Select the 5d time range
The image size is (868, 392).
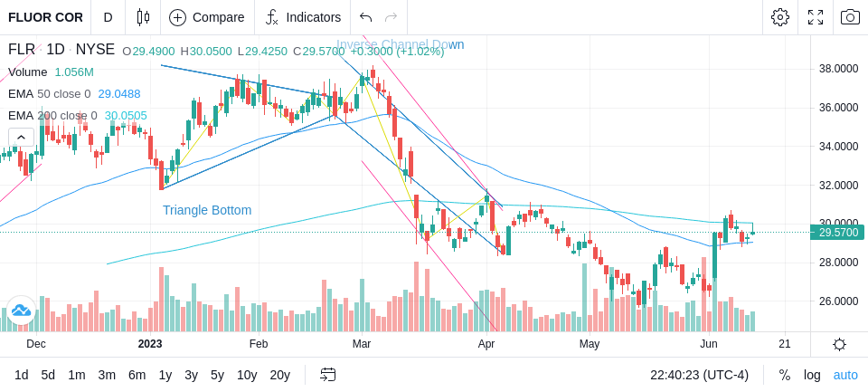(48, 375)
